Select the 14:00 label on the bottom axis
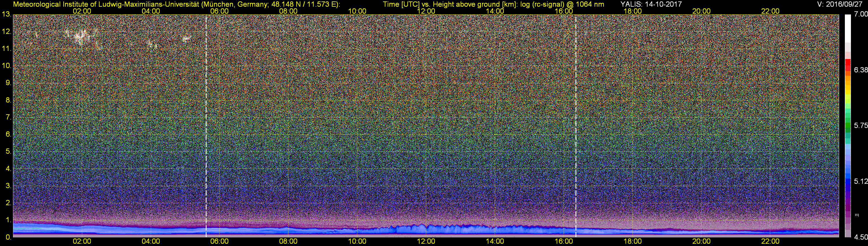868x246 pixels. pos(495,242)
